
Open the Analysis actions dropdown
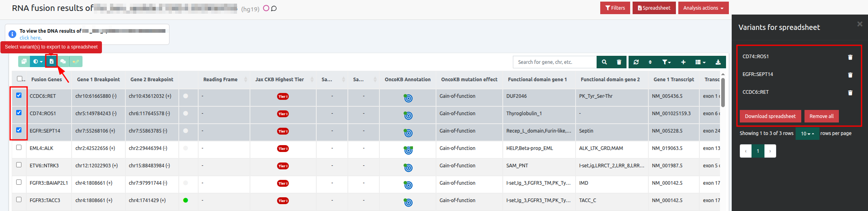703,8
